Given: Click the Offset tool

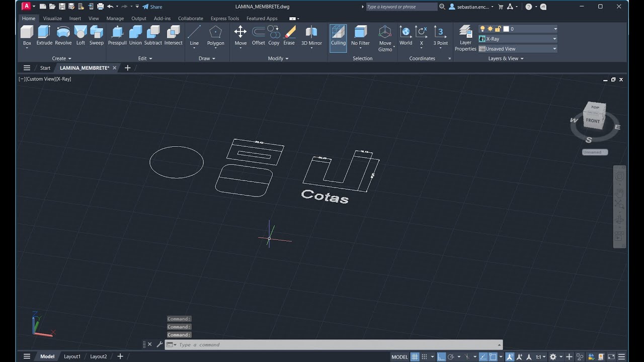Looking at the screenshot, I should coord(259,36).
